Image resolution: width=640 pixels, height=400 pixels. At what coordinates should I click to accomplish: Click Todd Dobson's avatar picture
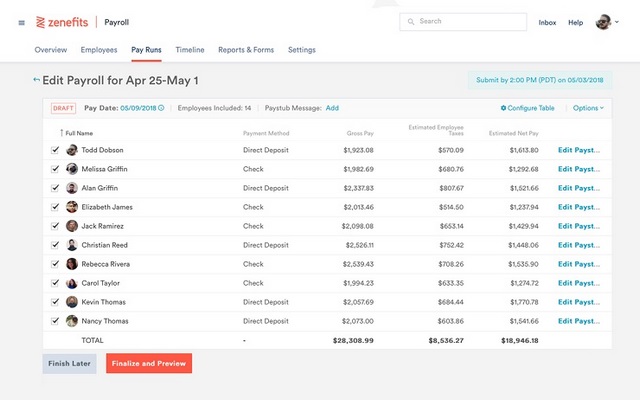tap(72, 150)
